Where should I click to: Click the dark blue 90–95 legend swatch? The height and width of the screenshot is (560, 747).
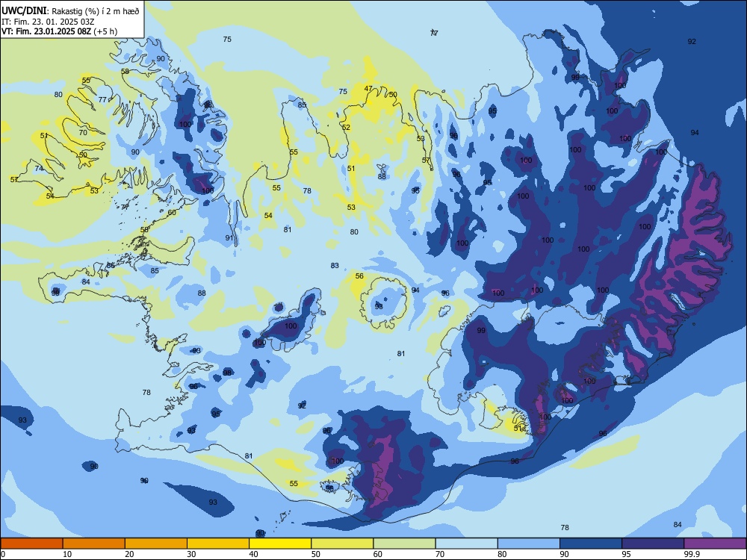pos(591,544)
